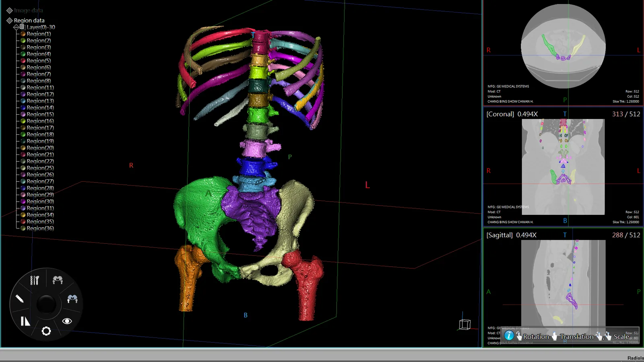644x362 pixels.
Task: Click the Region(1) orange color orb
Action: click(x=23, y=34)
